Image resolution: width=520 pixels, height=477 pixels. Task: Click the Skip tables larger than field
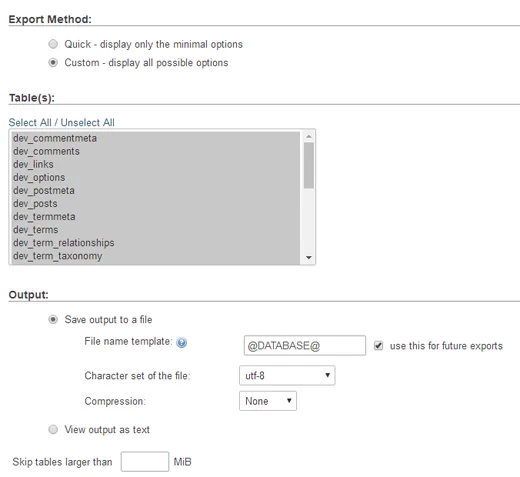[145, 462]
